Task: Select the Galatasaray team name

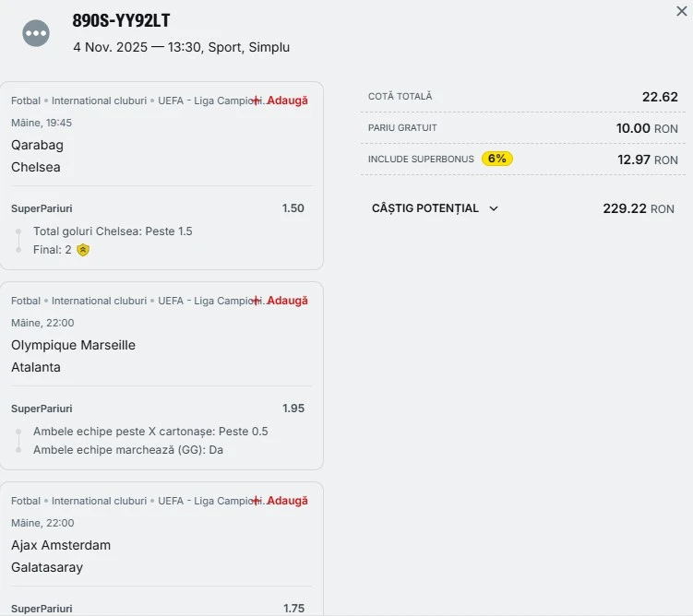Action: pyautogui.click(x=47, y=567)
